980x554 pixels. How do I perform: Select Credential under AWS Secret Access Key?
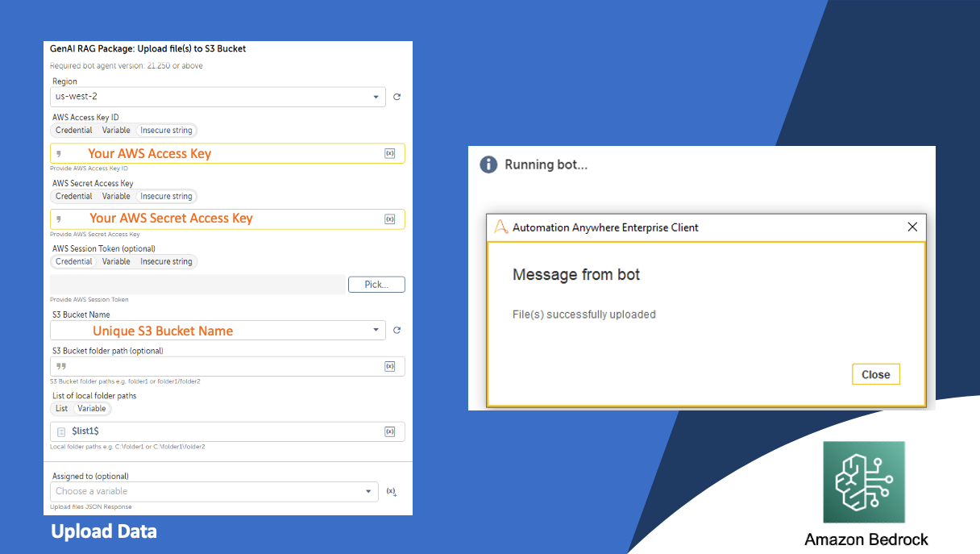[x=74, y=197]
